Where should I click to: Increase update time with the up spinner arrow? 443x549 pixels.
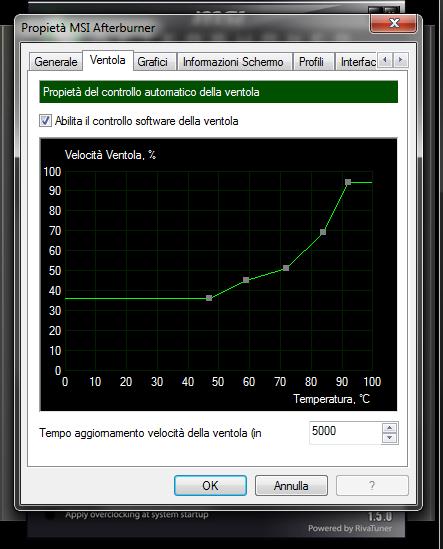(x=390, y=428)
